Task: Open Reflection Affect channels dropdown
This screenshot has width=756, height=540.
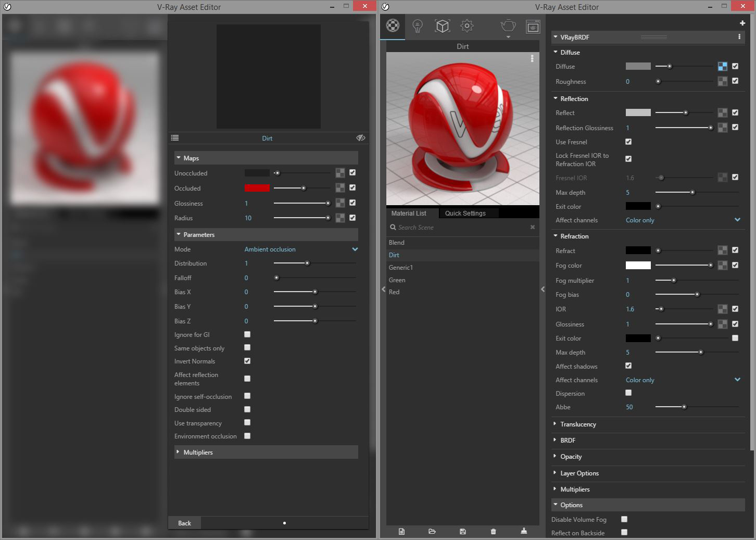Action: (683, 220)
